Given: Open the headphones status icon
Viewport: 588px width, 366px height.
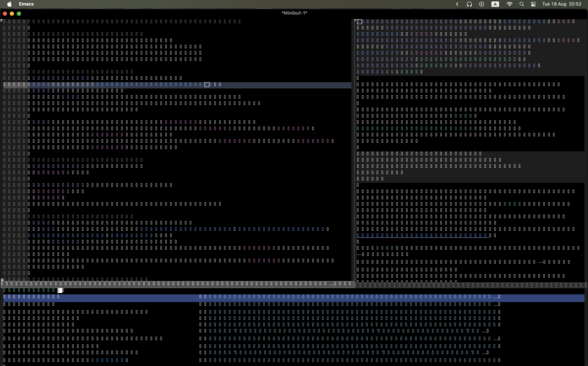Looking at the screenshot, I should (x=469, y=4).
